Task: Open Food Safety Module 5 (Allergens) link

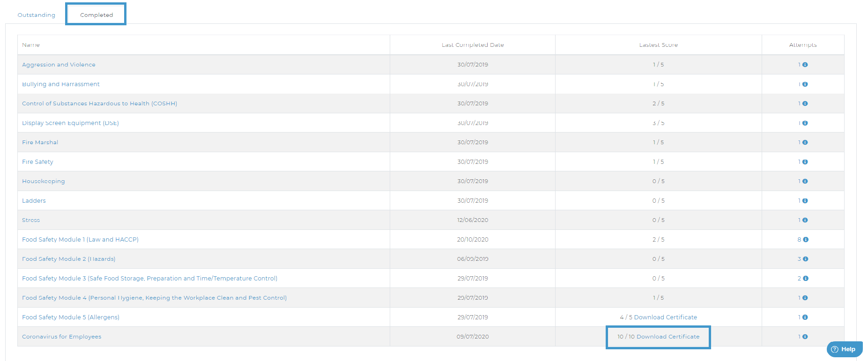Action: (x=71, y=317)
